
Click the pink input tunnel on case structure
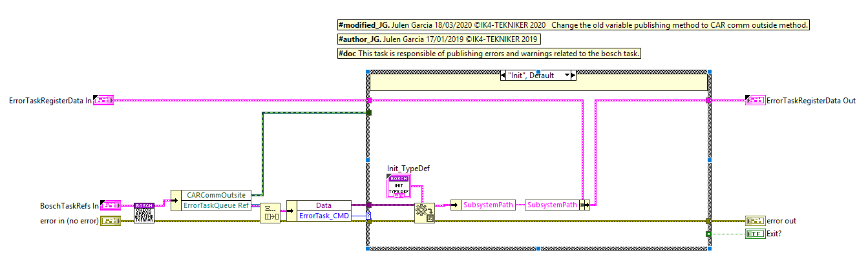[369, 100]
